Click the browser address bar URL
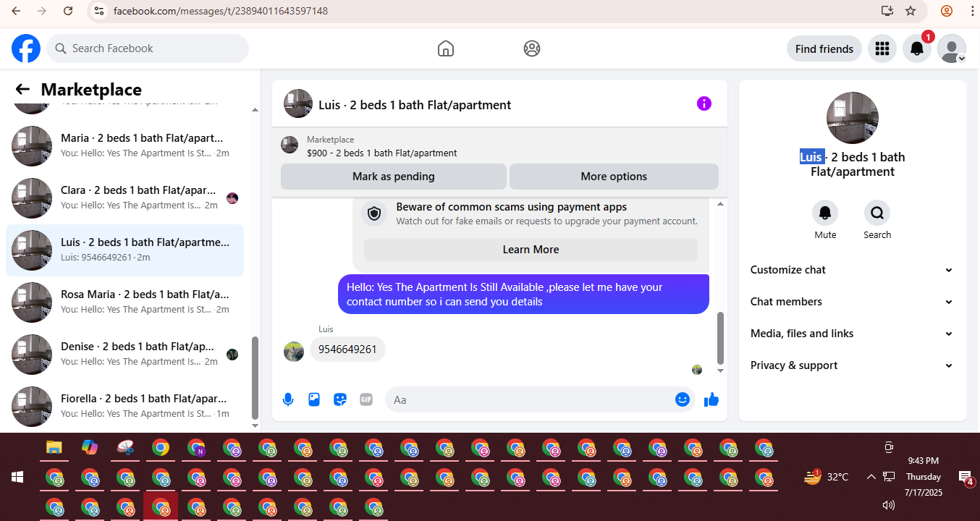Screen dimensions: 980x521 [220, 11]
